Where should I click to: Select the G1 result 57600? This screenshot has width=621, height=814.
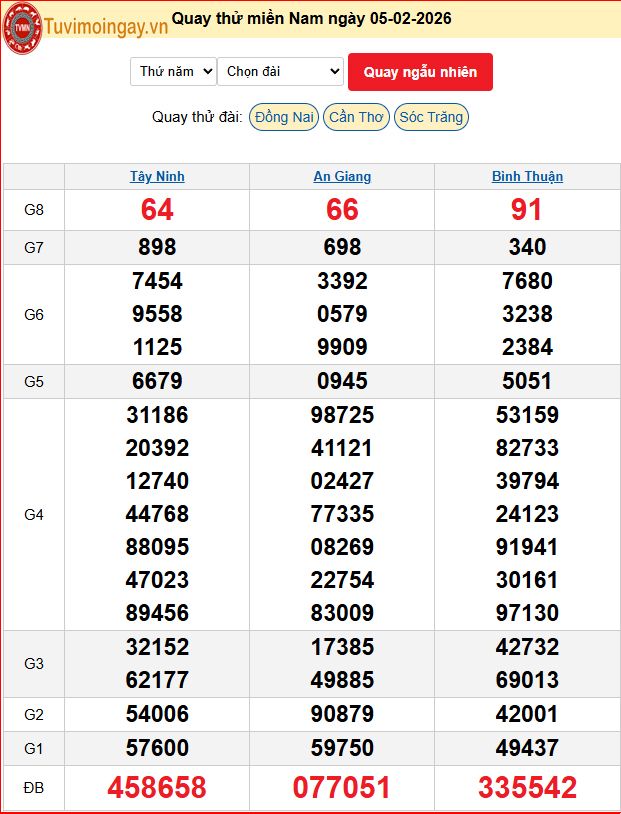(157, 747)
